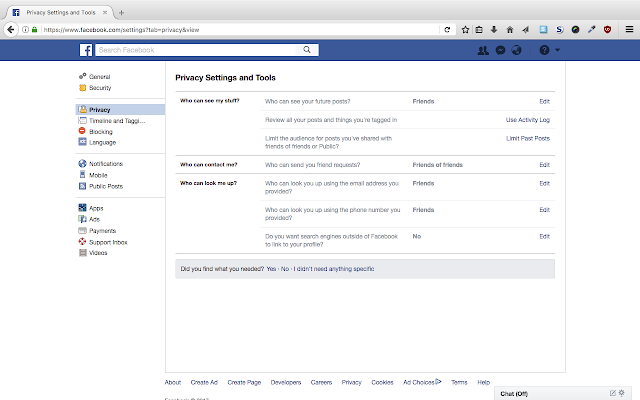Open the browser downloads arrow icon

(494, 29)
